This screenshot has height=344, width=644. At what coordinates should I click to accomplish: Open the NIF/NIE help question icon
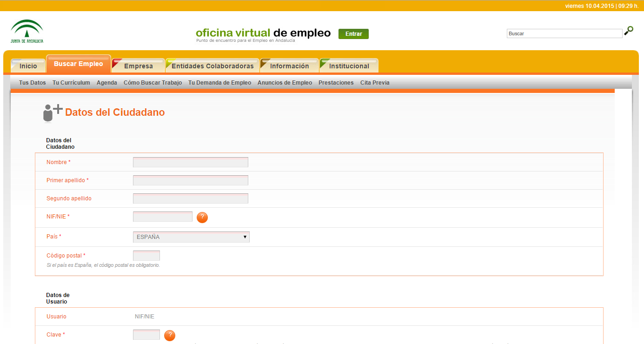point(202,217)
